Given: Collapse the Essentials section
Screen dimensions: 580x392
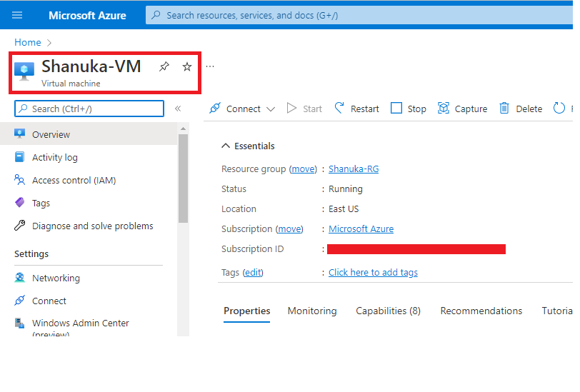Looking at the screenshot, I should coord(226,146).
